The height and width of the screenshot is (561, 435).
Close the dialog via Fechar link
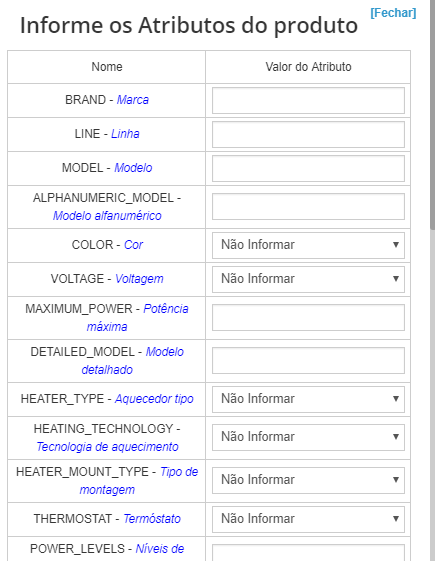393,13
